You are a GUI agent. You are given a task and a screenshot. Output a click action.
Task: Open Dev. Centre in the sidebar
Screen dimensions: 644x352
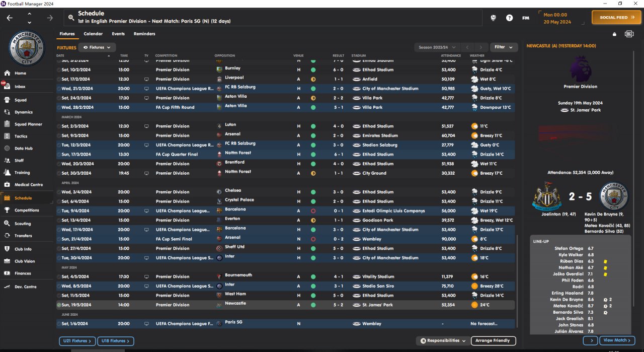coord(25,287)
